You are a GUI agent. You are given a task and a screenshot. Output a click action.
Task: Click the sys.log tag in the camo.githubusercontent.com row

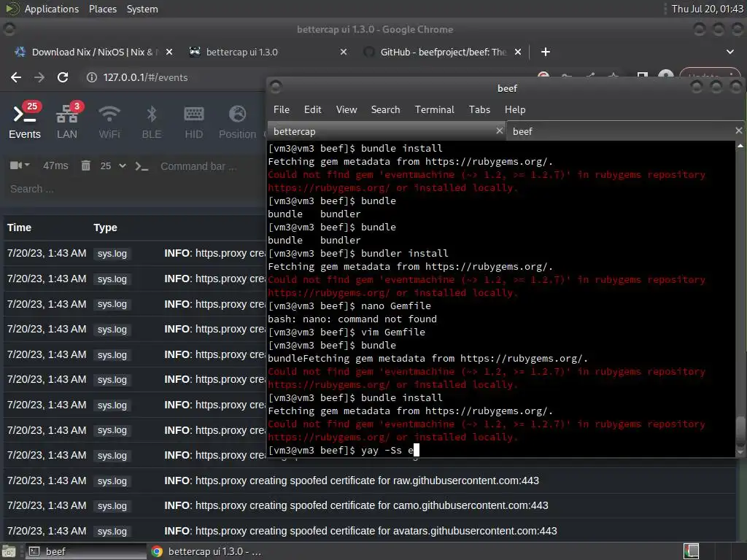pyautogui.click(x=112, y=506)
